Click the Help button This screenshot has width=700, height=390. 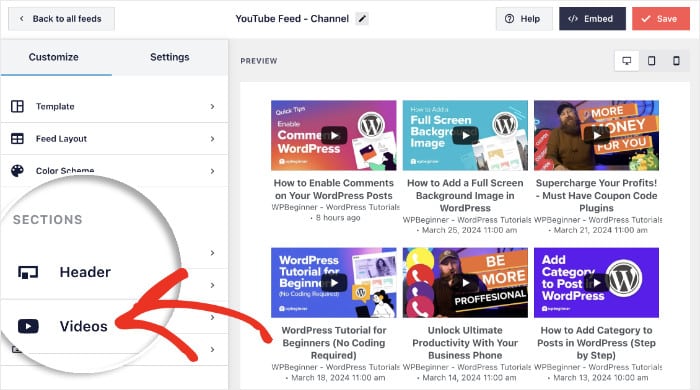pos(524,19)
